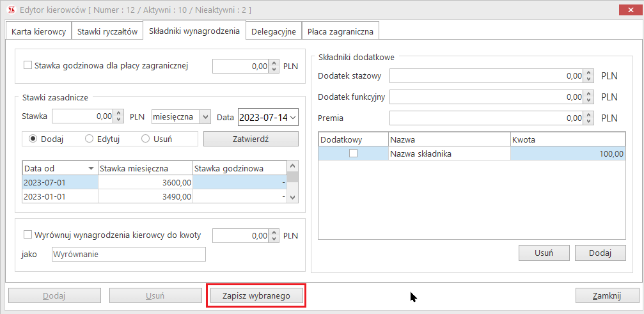
Task: Click the Dodatek stażowy amount field
Action: (487, 76)
